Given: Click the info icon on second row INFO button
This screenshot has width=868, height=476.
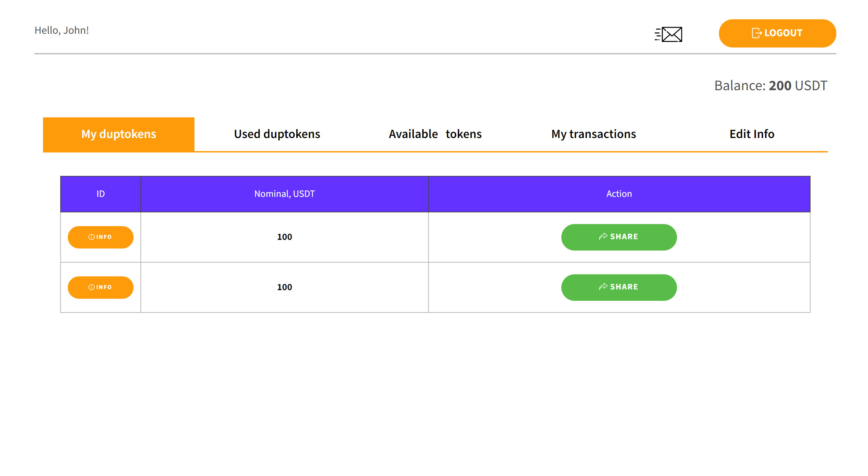Looking at the screenshot, I should [91, 287].
